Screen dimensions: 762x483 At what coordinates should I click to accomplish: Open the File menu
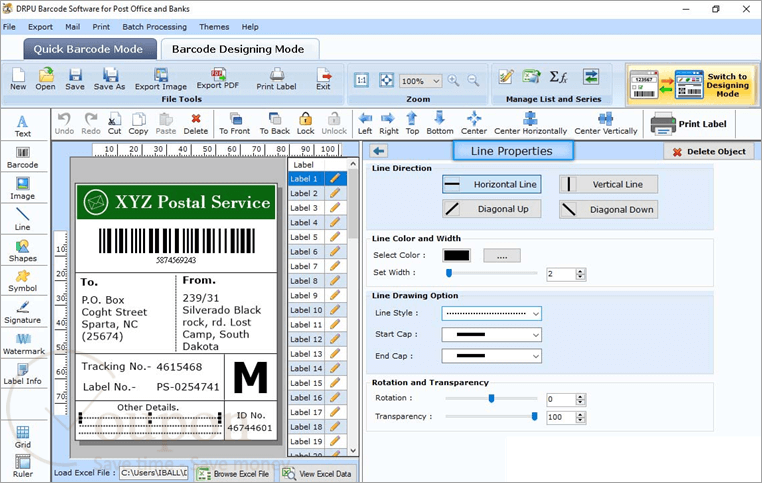[9, 27]
